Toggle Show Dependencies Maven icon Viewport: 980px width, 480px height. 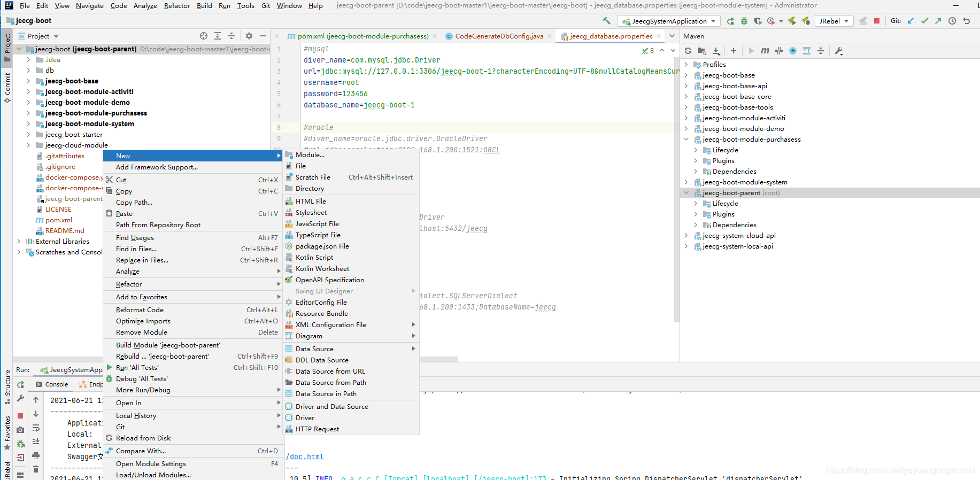(x=807, y=51)
